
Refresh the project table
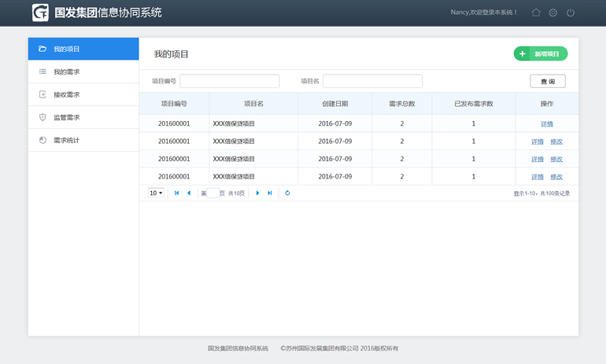(287, 193)
